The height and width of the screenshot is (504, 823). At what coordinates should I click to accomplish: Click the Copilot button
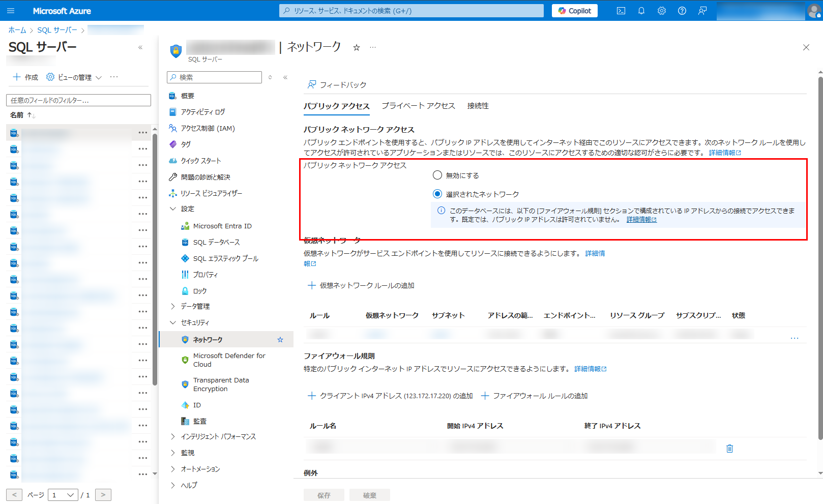click(575, 11)
